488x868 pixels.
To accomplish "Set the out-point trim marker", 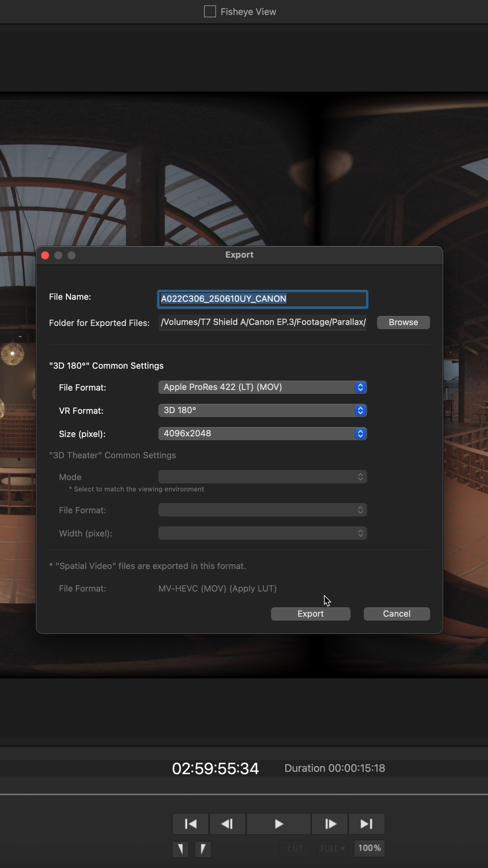I will [x=203, y=849].
